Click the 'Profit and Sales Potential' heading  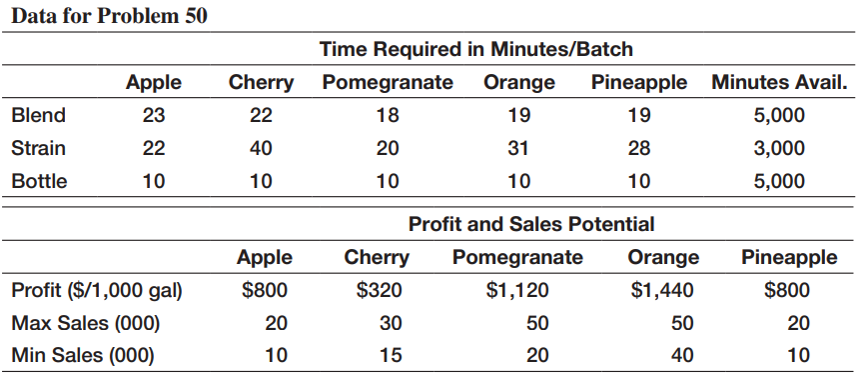coord(531,224)
